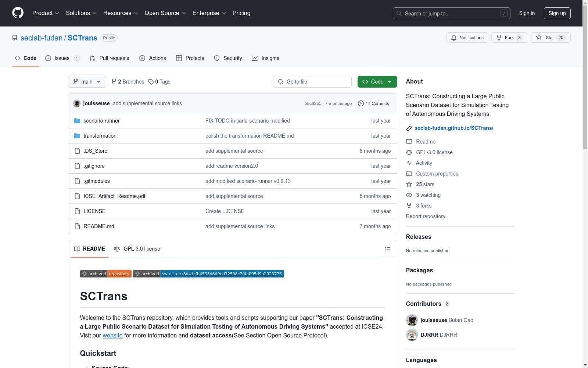Image resolution: width=588 pixels, height=368 pixels.
Task: Click the Notifications bell button
Action: [467, 38]
